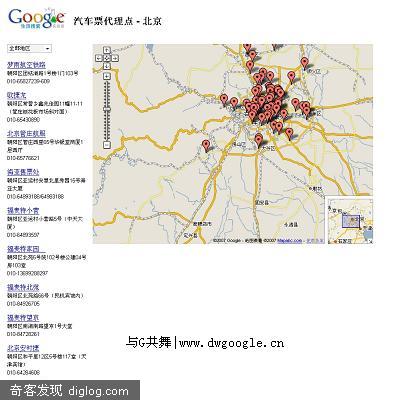
Task: Pan the map down with the arrow button
Action: pyautogui.click(x=107, y=66)
